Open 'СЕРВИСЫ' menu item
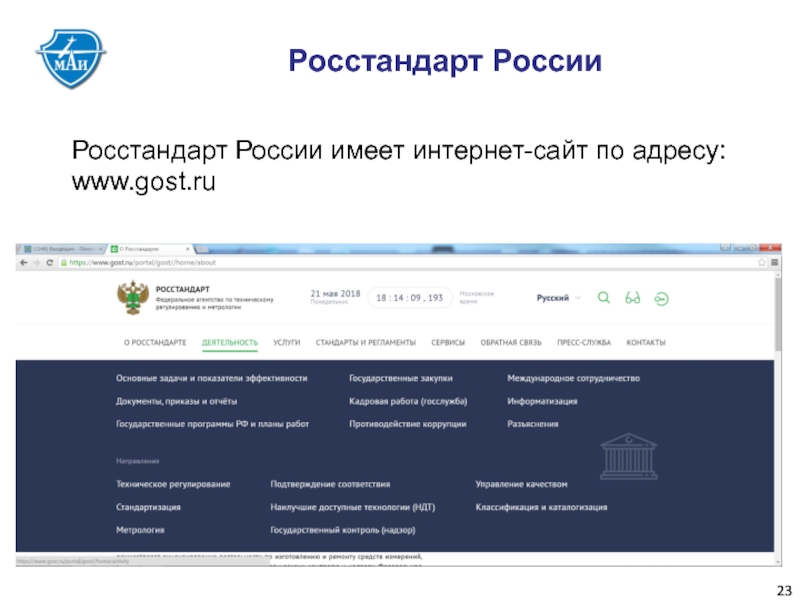The height and width of the screenshot is (600, 800). (x=448, y=343)
